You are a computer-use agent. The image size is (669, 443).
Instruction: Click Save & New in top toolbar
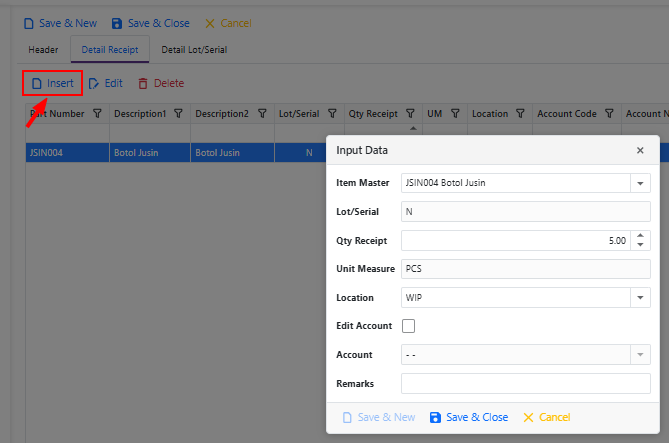(60, 23)
